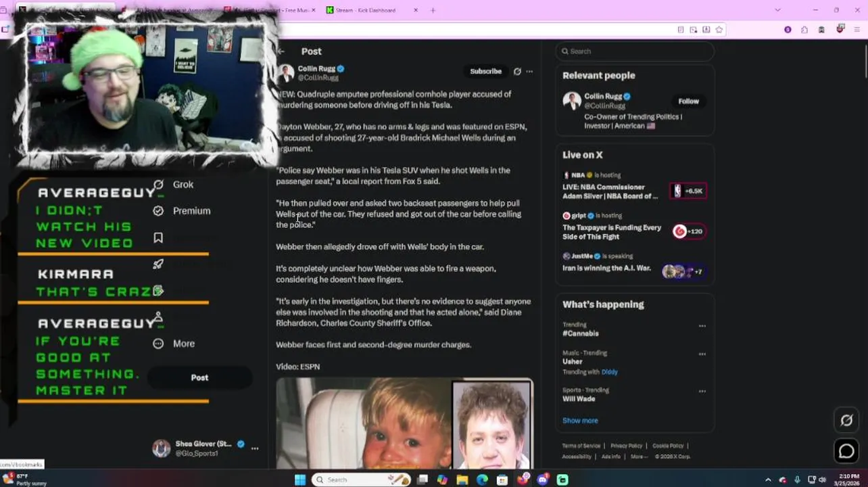Show hidden system tray icons

point(768,480)
